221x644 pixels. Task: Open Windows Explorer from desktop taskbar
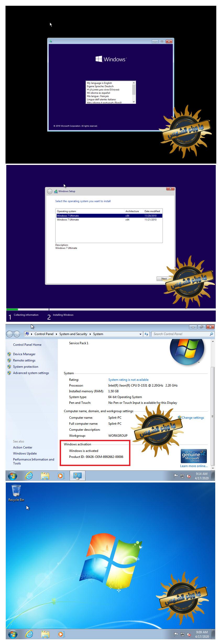[x=45, y=634]
